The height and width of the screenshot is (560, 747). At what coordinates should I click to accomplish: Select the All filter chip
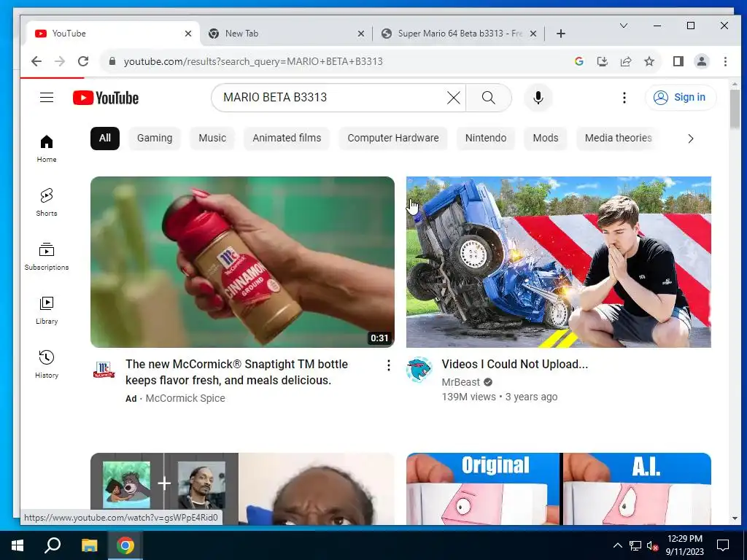tap(105, 139)
